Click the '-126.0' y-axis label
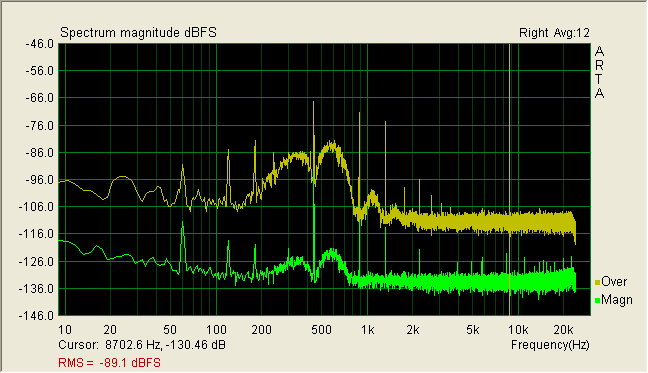 tap(37, 261)
